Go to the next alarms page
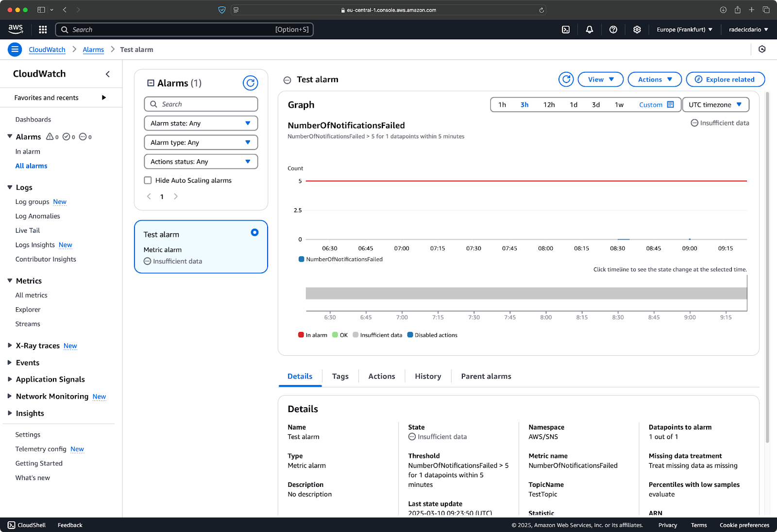 tap(176, 197)
